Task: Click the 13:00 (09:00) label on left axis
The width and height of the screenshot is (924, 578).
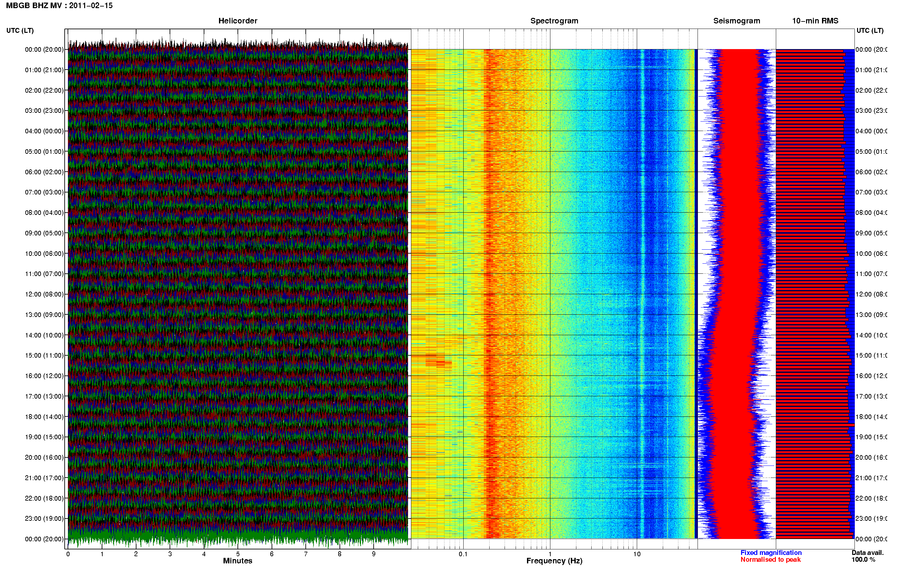Action: click(x=44, y=315)
